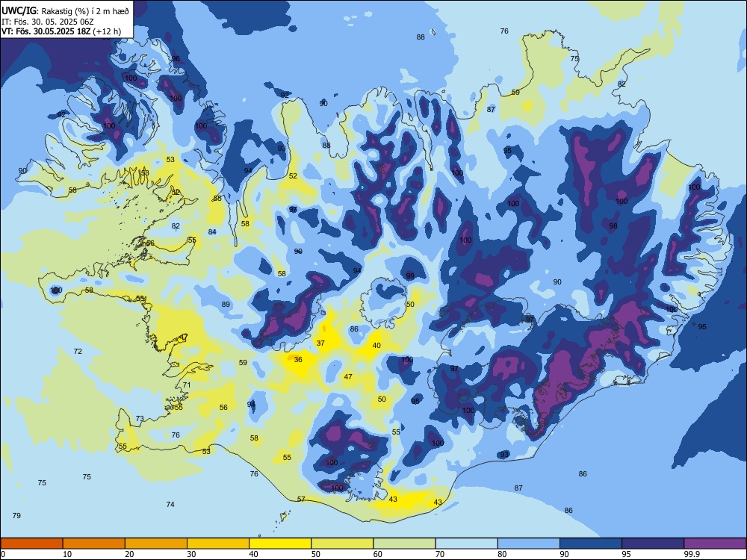
Task: Select the 'IT: Fös. 30. 05. 2025 06Z' line
Action: point(48,22)
